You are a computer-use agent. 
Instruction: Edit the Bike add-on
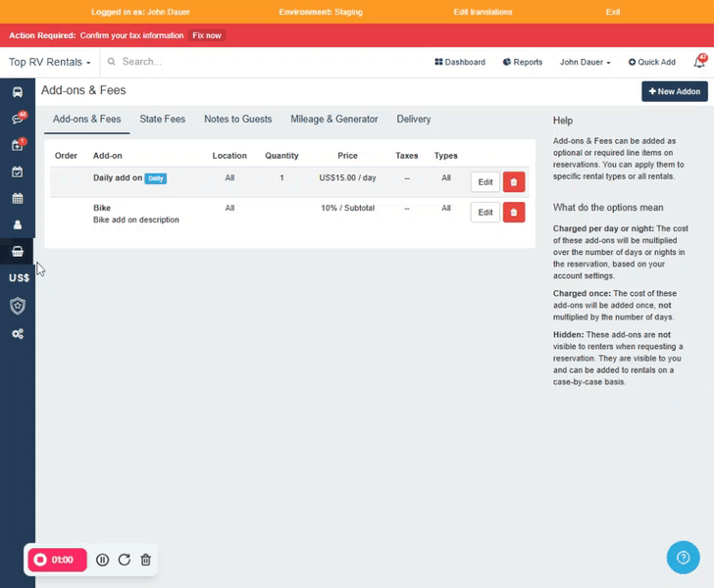tap(484, 212)
